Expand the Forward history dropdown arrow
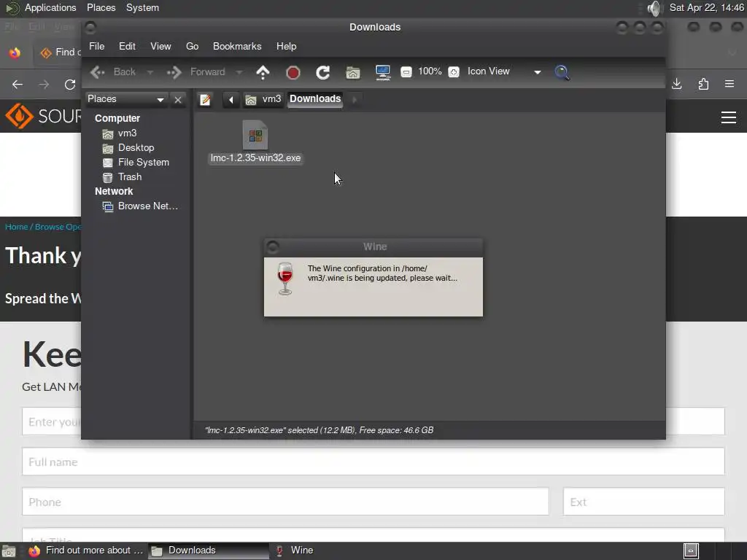Image resolution: width=747 pixels, height=560 pixels. (239, 72)
